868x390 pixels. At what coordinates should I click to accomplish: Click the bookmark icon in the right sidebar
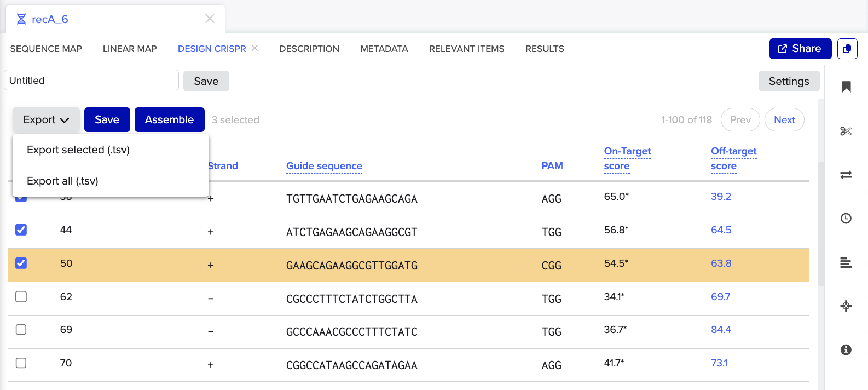click(846, 87)
